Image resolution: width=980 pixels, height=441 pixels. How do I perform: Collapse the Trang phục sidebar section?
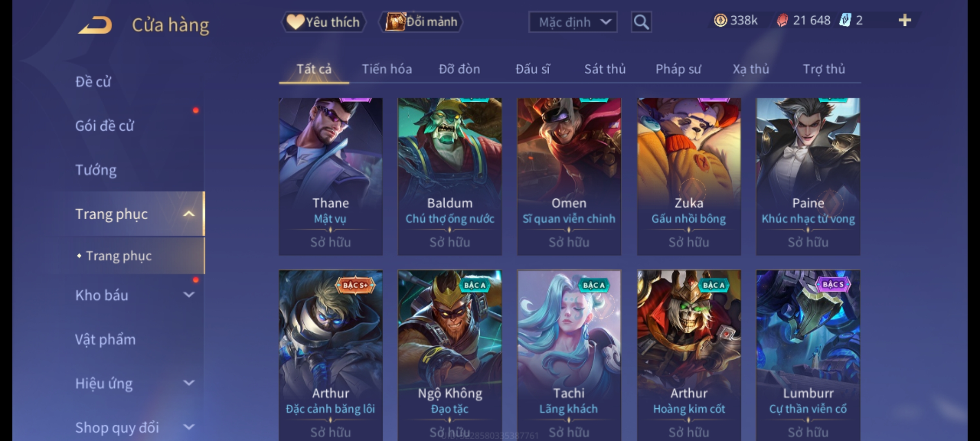tap(189, 214)
